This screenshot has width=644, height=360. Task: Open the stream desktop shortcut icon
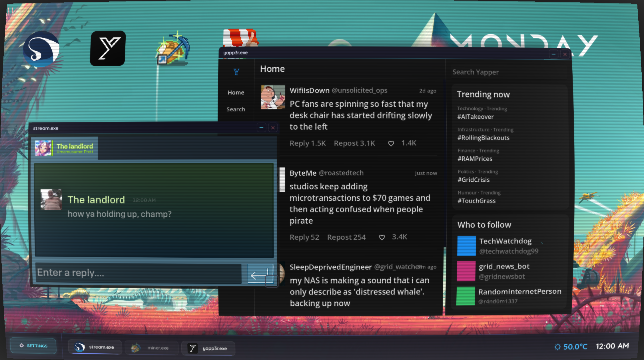pyautogui.click(x=41, y=49)
